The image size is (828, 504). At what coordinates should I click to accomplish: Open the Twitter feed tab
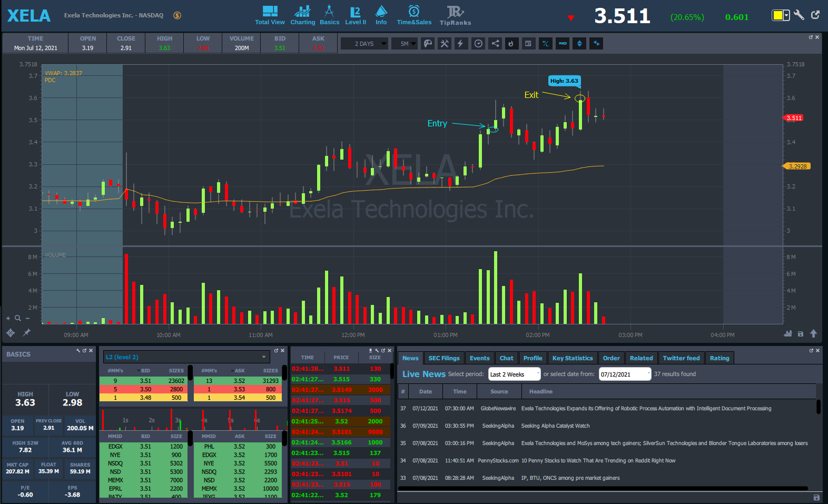click(681, 358)
